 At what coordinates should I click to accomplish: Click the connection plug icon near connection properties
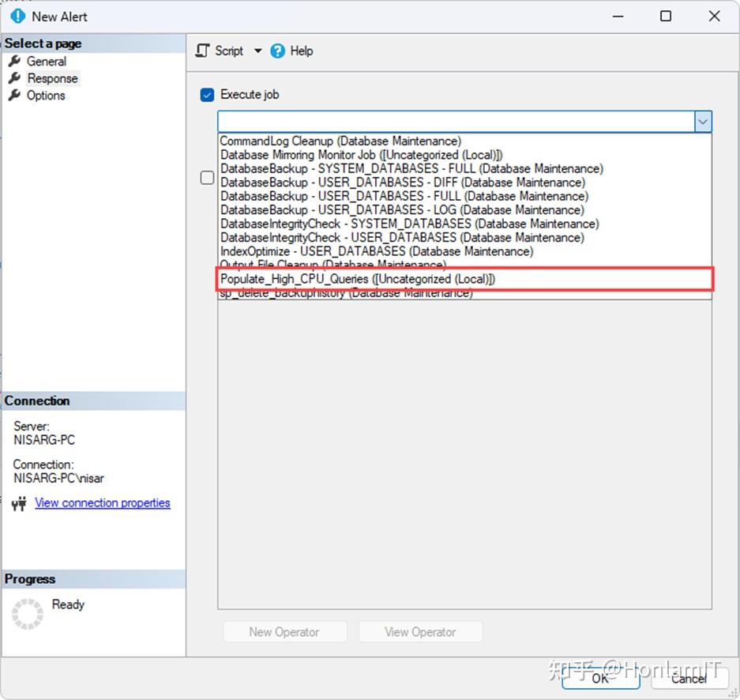(x=17, y=502)
